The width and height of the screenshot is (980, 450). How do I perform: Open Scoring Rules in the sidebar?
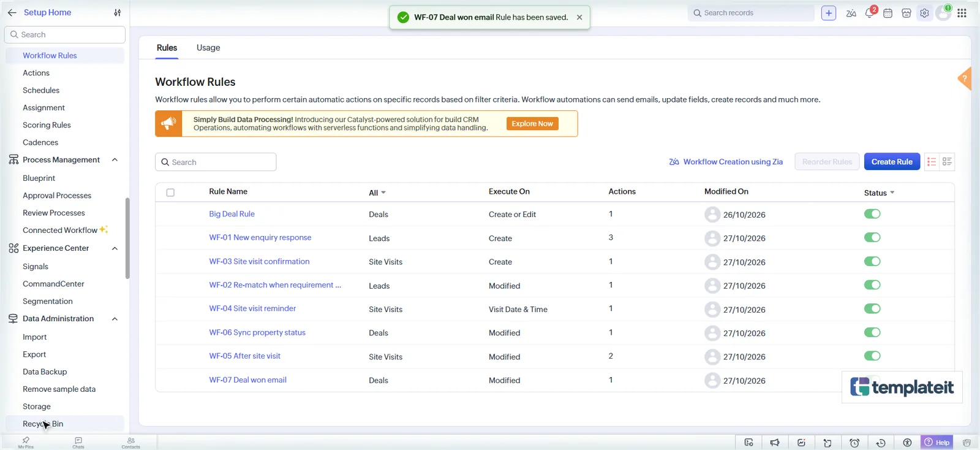pos(47,125)
